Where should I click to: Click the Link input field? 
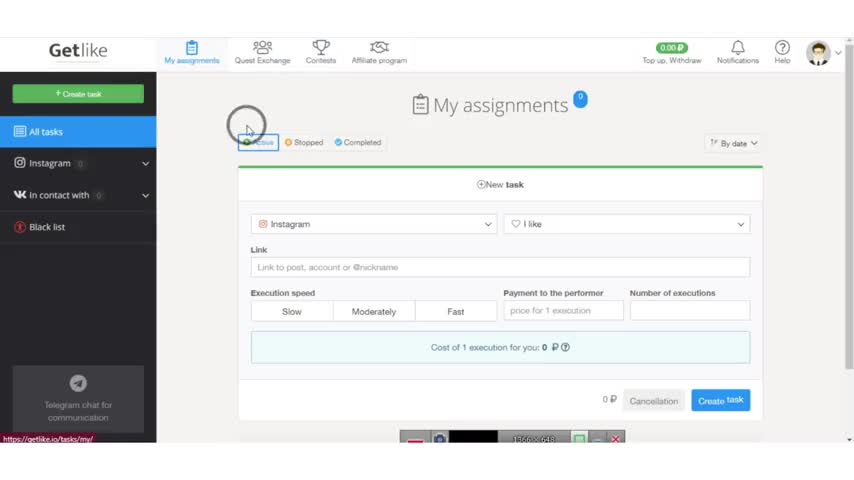pos(500,267)
